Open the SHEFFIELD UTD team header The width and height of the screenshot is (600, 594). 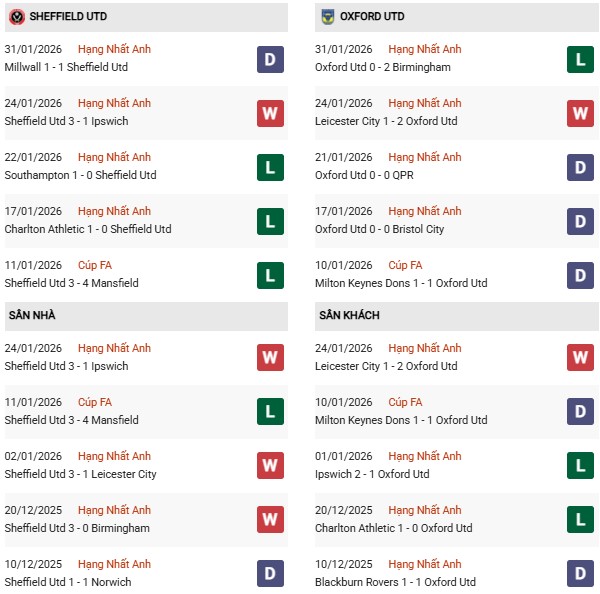[68, 17]
